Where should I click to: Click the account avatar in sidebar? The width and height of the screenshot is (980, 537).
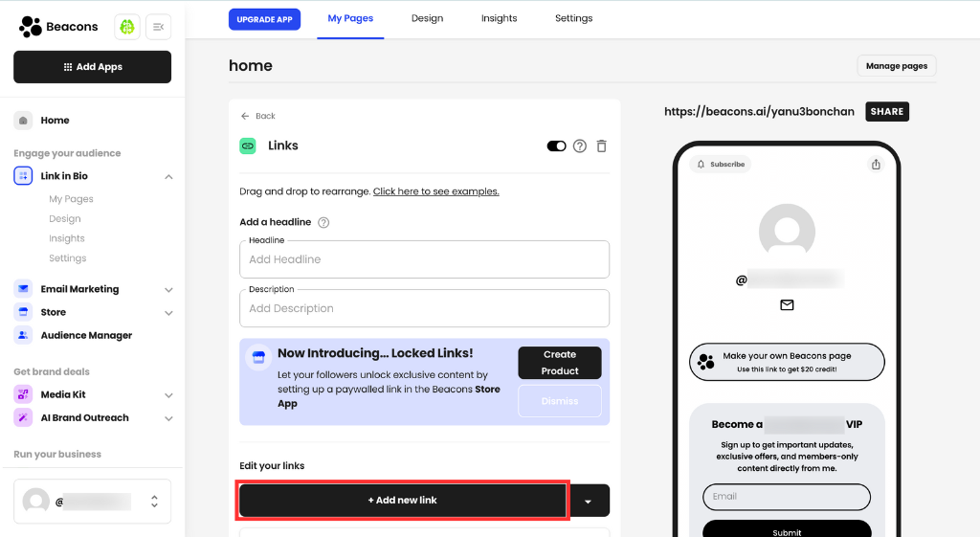pos(36,502)
